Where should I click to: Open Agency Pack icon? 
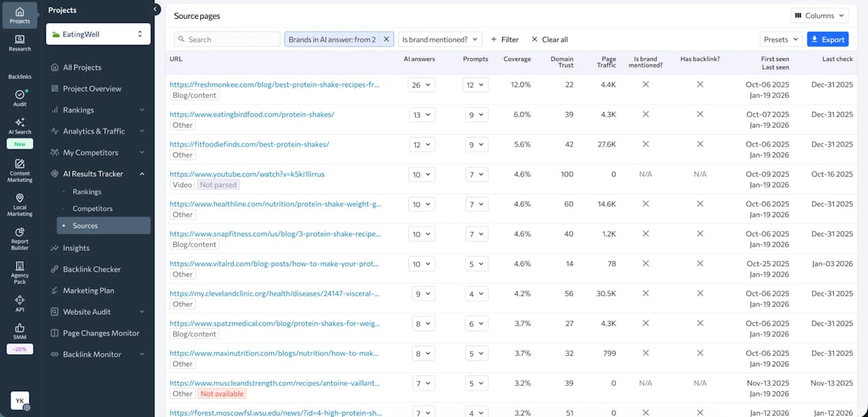pos(19,273)
